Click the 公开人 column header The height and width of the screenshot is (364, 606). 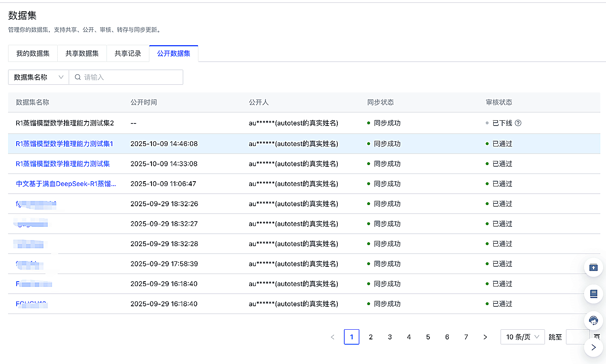pos(259,103)
